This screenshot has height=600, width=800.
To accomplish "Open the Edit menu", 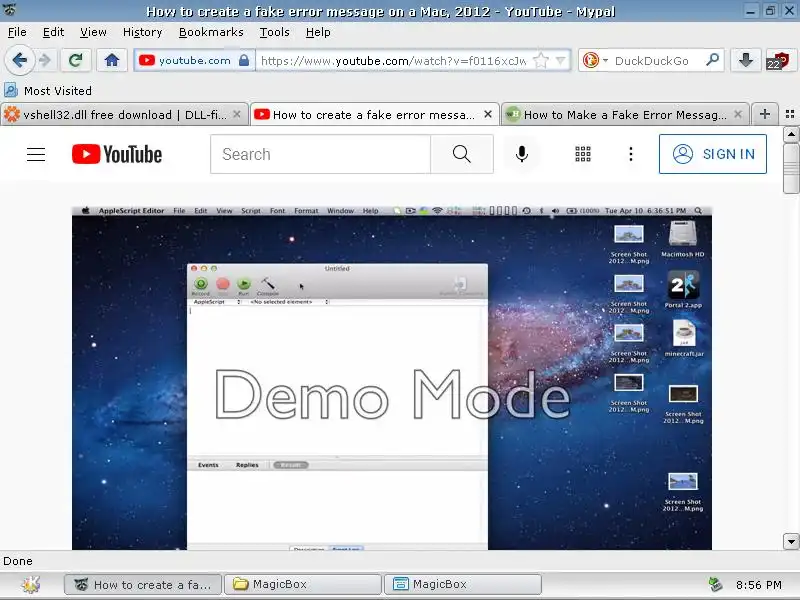I will (53, 32).
